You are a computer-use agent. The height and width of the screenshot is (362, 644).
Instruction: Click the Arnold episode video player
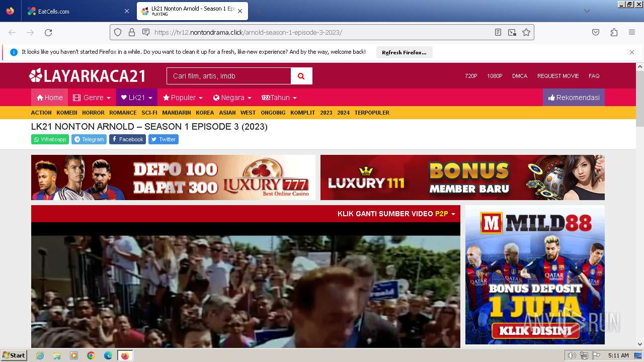[246, 285]
